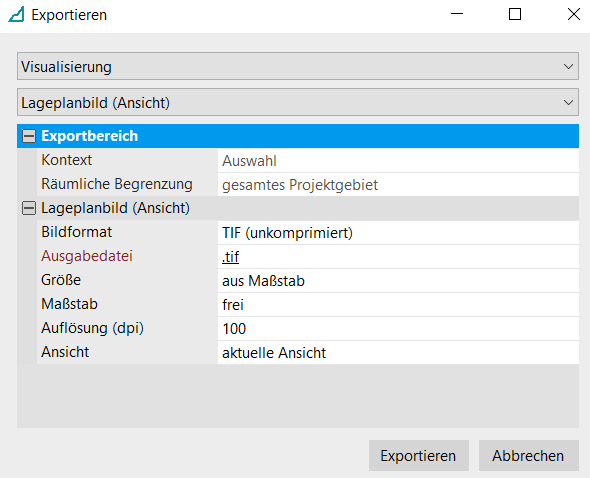Minimize the Exportieren dialog window
Screen dimensions: 590x478
[x=457, y=14]
